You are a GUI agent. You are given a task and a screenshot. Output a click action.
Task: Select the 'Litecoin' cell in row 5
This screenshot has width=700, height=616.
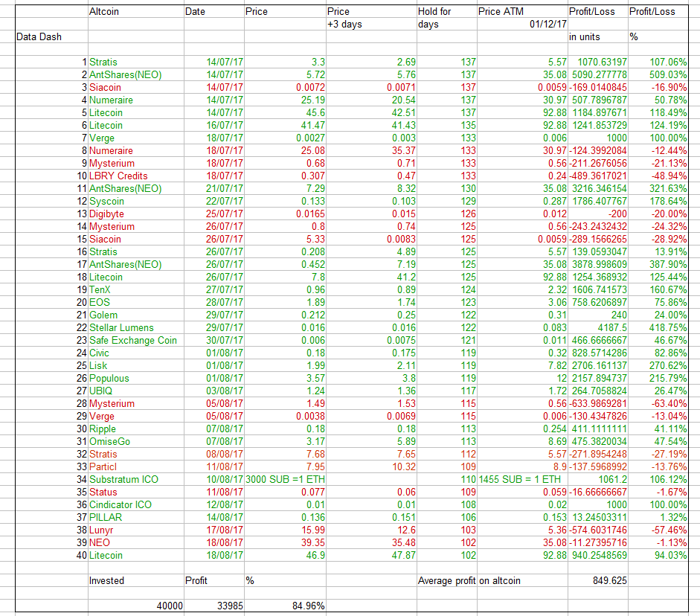136,112
